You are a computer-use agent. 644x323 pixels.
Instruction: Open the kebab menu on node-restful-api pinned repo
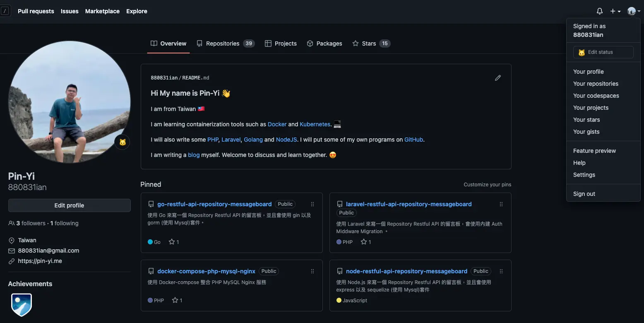501,271
